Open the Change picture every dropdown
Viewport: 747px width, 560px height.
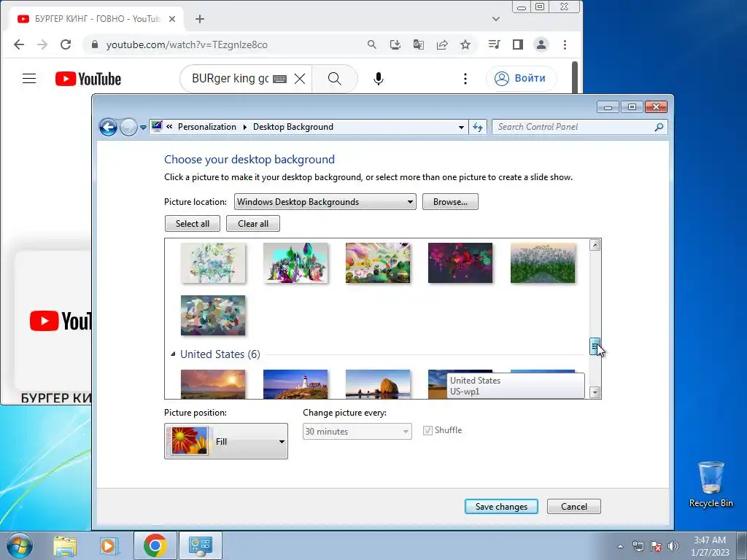click(x=357, y=432)
